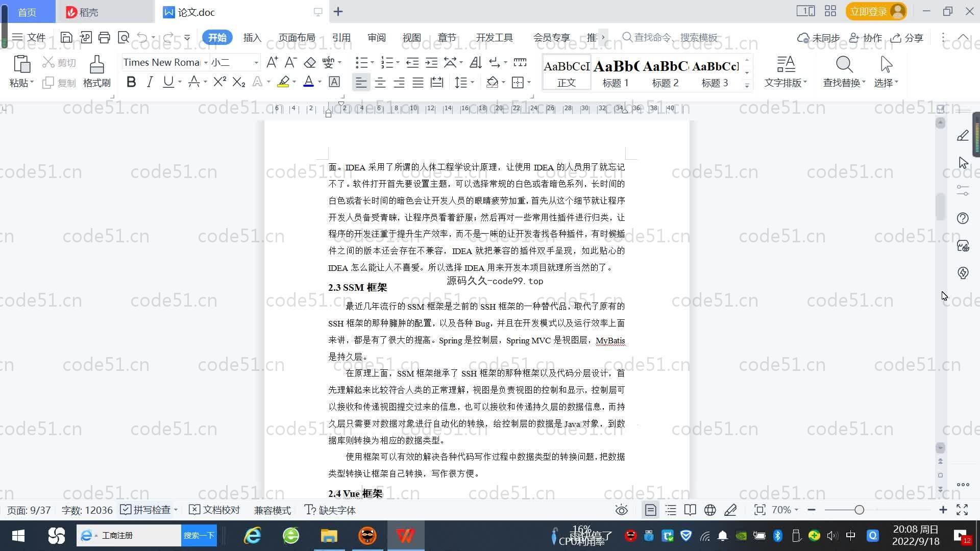Viewport: 980px width, 551px height.
Task: Open the 页面布局 ribbon tab
Action: [x=297, y=38]
